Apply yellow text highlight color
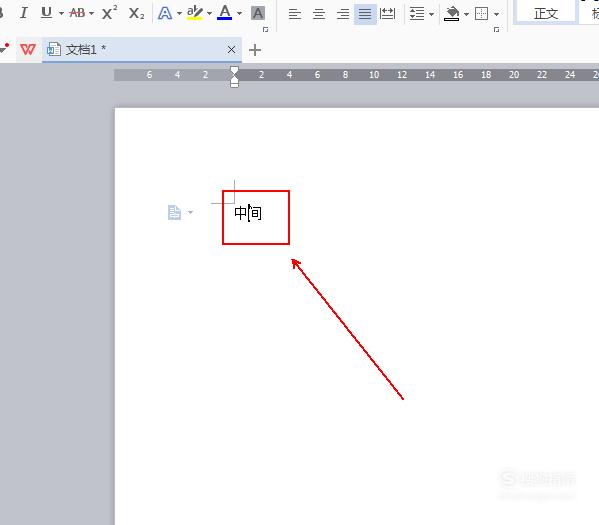The height and width of the screenshot is (525, 599). coord(195,13)
